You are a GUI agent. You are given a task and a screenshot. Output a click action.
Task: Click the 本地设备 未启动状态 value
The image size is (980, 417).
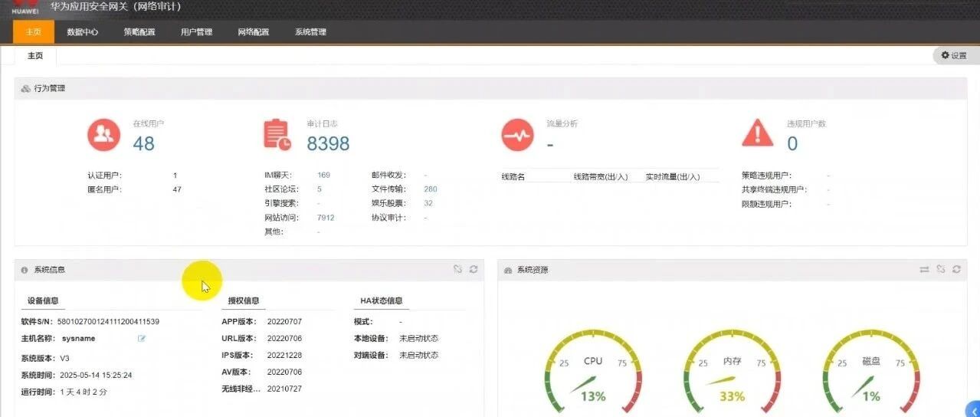418,338
